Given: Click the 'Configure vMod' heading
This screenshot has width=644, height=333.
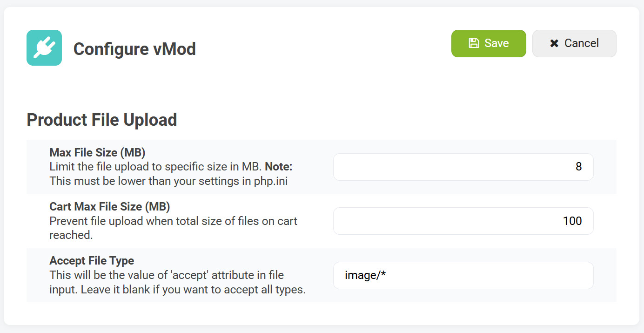Looking at the screenshot, I should click(134, 48).
